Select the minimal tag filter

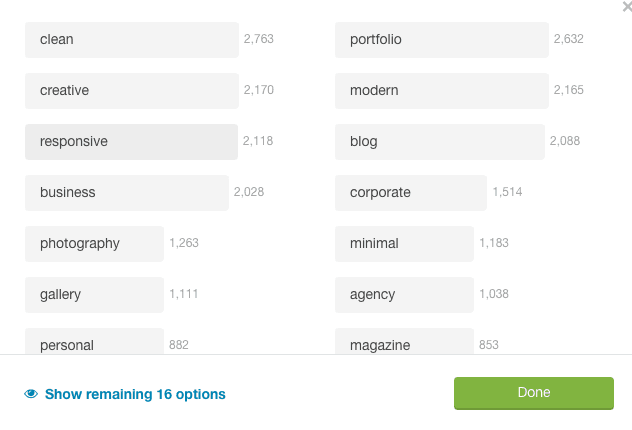point(404,244)
